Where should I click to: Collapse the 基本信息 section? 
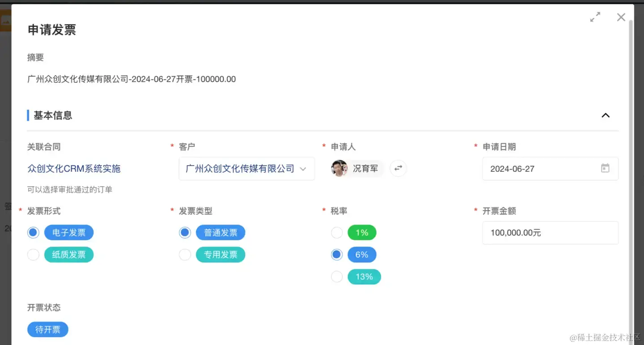(606, 115)
